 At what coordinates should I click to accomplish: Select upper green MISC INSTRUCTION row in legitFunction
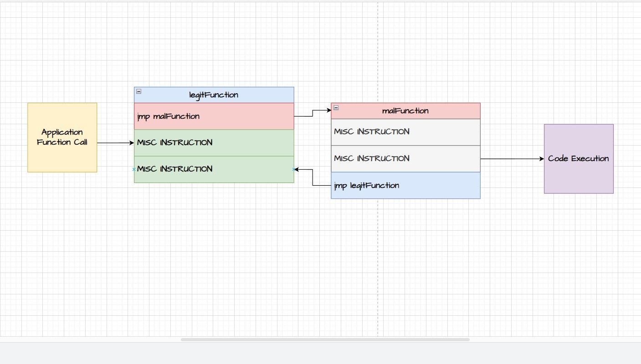point(214,143)
